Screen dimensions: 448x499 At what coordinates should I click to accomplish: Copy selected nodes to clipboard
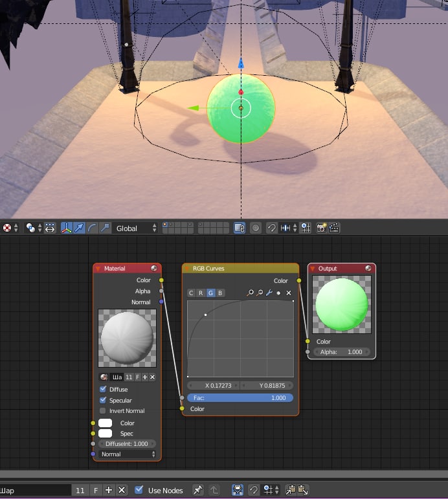click(x=290, y=490)
